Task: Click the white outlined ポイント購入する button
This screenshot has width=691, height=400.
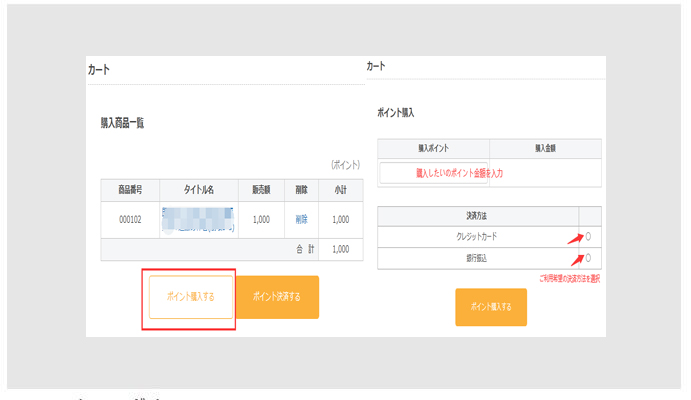Action: click(190, 296)
